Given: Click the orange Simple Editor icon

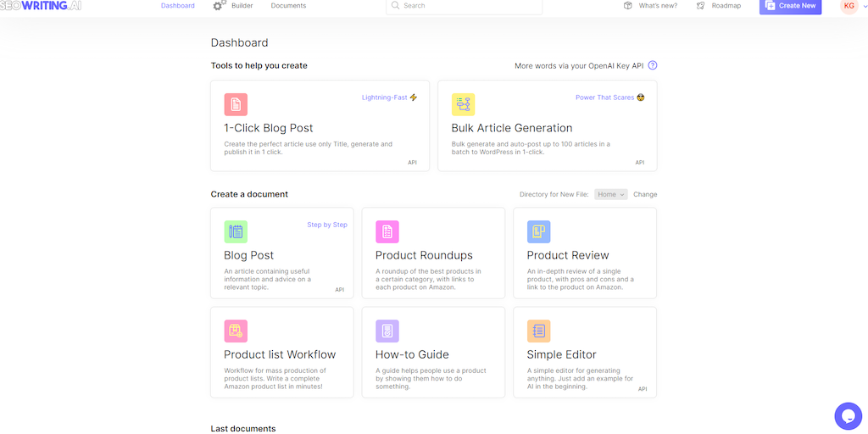Looking at the screenshot, I should click(538, 331).
